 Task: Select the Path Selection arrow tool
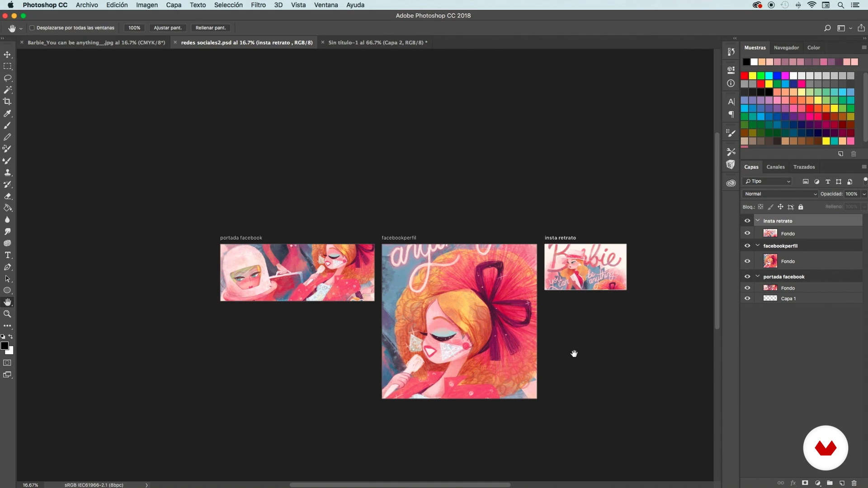pos(8,279)
